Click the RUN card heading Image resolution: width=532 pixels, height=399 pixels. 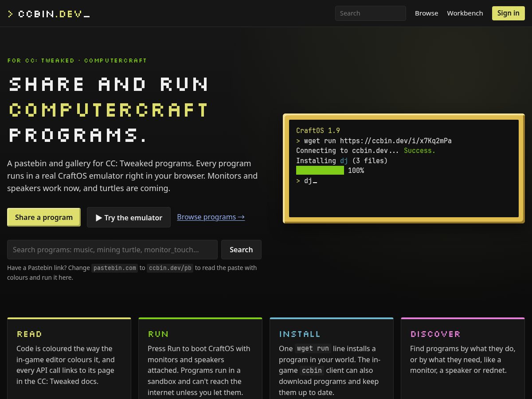pyautogui.click(x=158, y=334)
